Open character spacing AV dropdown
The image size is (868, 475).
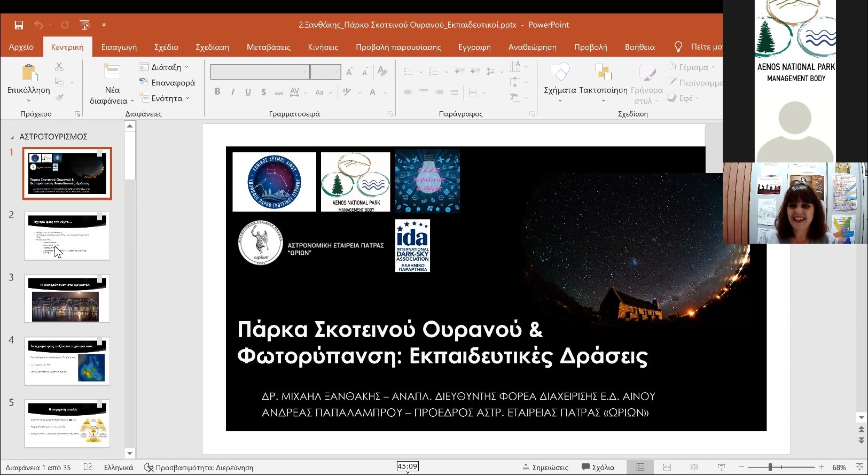[298, 92]
